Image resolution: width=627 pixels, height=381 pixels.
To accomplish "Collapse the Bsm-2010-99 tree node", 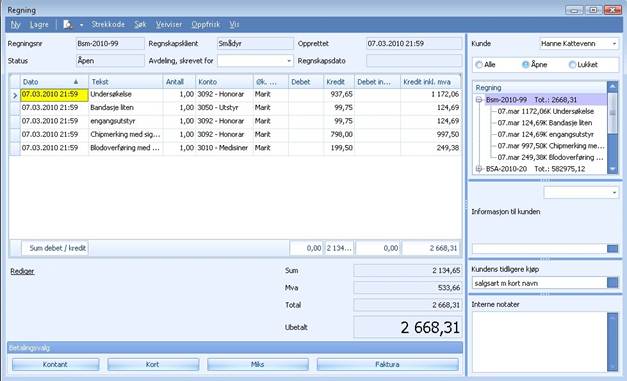I will 479,100.
